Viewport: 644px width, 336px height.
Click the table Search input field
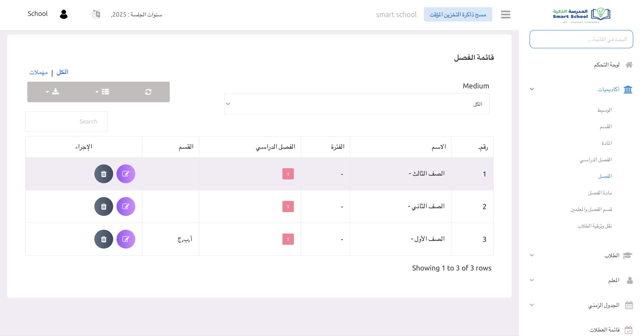pos(66,122)
